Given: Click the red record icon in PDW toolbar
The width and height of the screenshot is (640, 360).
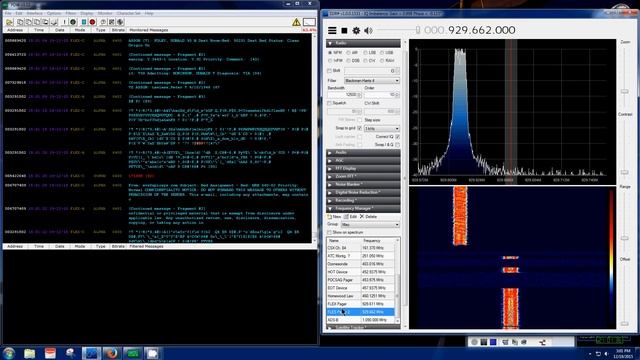Looking at the screenshot, I should click(x=93, y=22).
